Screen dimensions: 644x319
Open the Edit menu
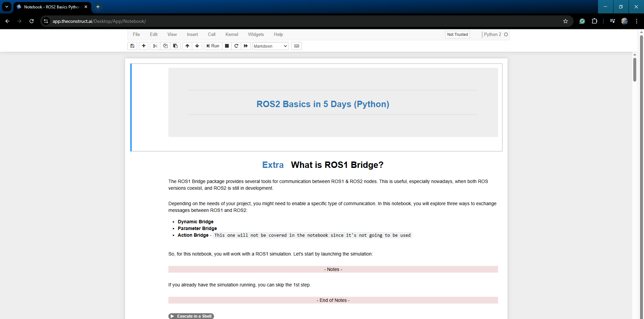coord(154,34)
